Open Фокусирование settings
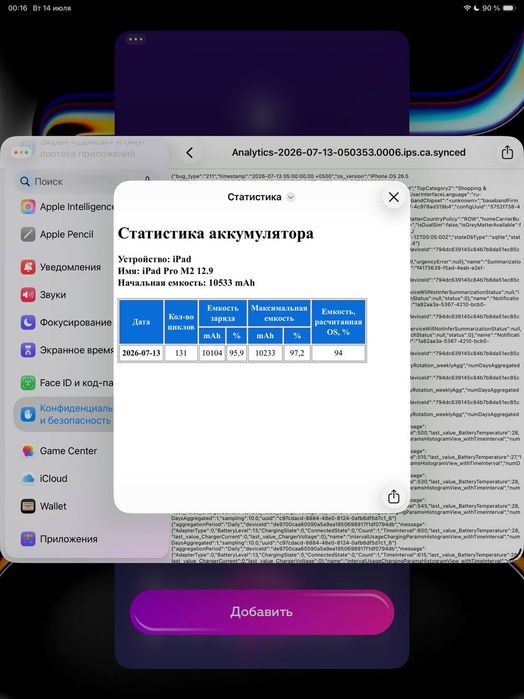The image size is (524, 699). coord(67,322)
